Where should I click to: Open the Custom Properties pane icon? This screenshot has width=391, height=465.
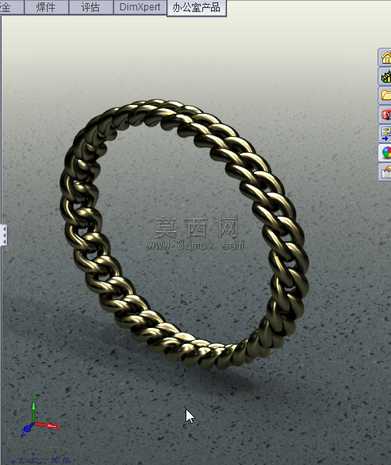pos(385,171)
